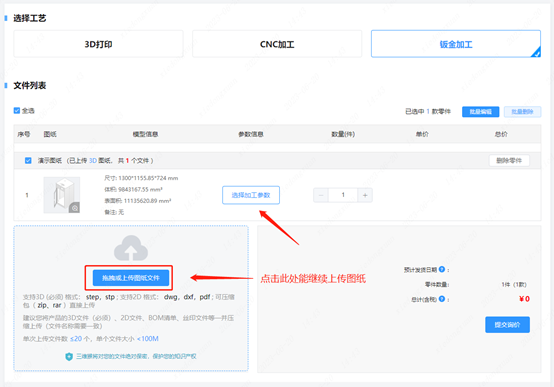554x387 pixels.
Task: Click the 体积 9843167.55 mm³ text
Action: [133, 189]
